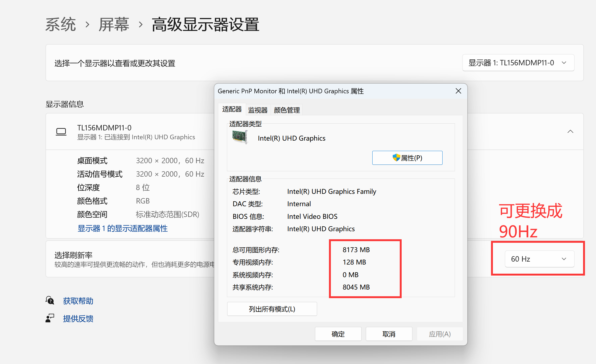596x364 pixels.
Task: Close the Intel UHD Graphics properties dialog
Action: pyautogui.click(x=458, y=91)
